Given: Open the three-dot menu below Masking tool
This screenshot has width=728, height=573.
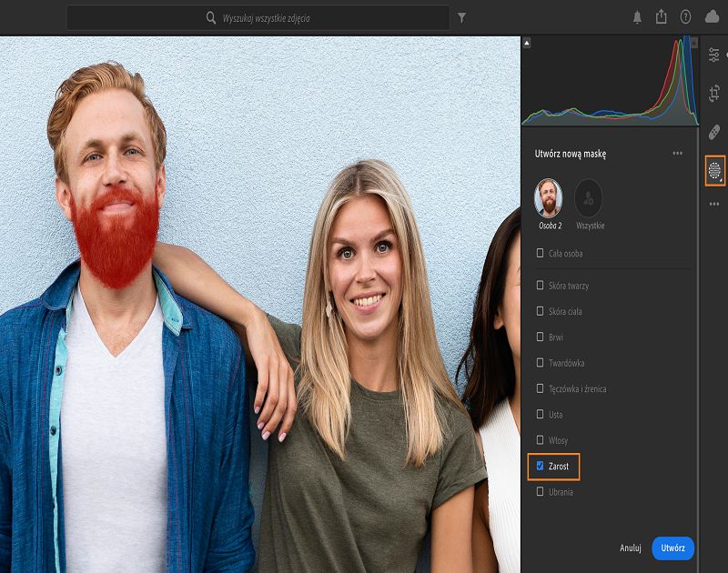Looking at the screenshot, I should tap(714, 204).
